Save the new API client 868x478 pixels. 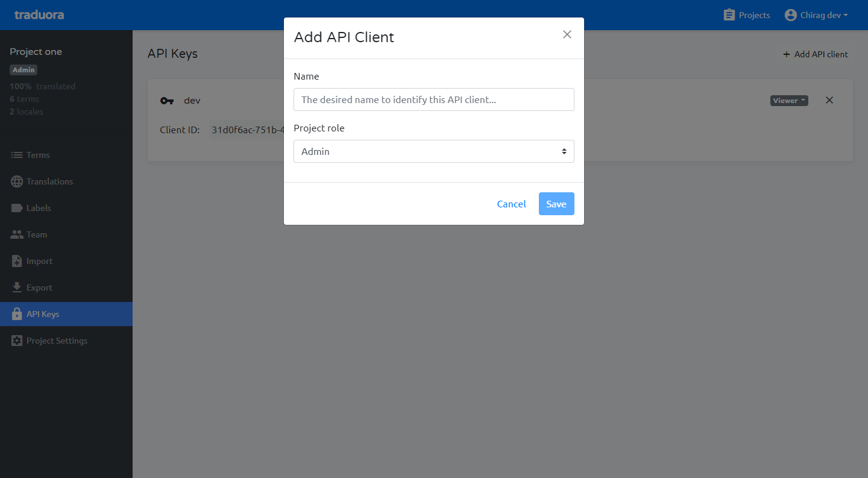tap(556, 204)
